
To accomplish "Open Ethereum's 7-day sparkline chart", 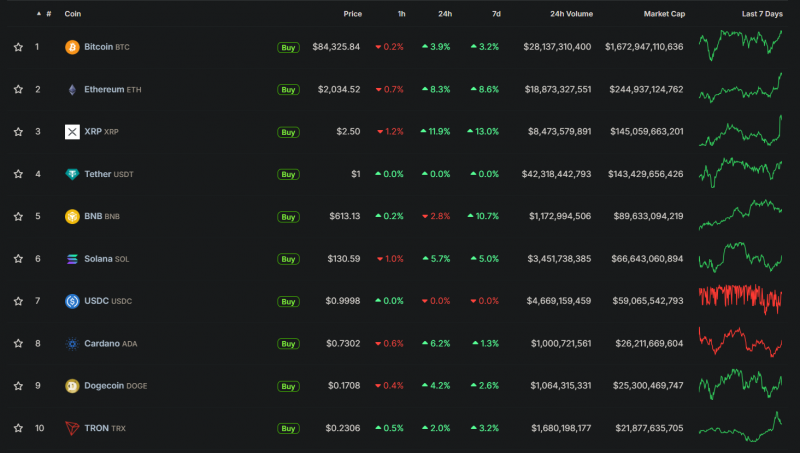I will coord(740,88).
